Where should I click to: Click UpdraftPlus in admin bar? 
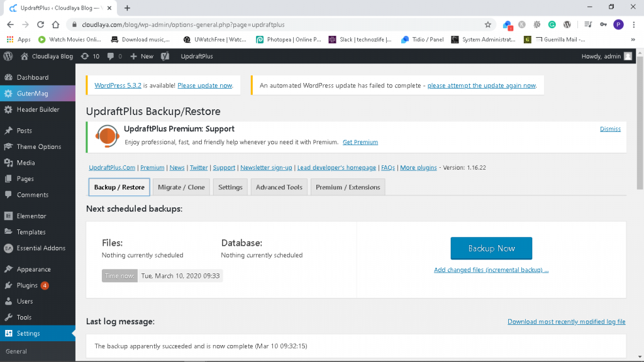(197, 56)
